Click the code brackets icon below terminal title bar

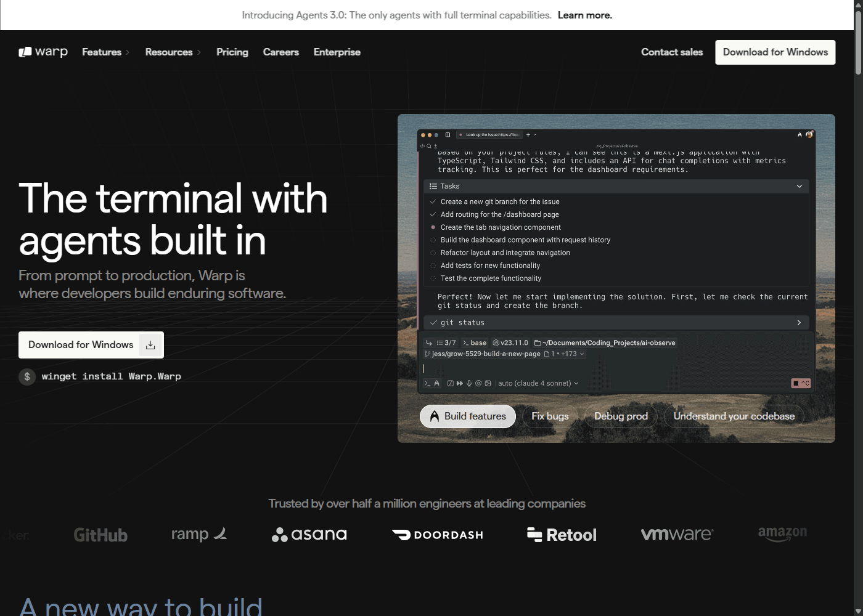coord(422,146)
